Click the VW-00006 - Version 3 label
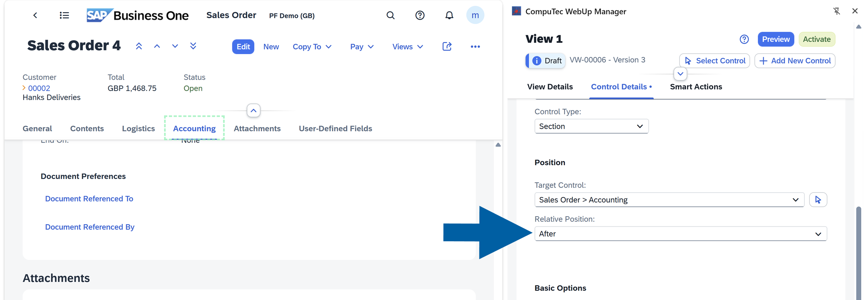The width and height of the screenshot is (868, 300). pyautogui.click(x=607, y=60)
